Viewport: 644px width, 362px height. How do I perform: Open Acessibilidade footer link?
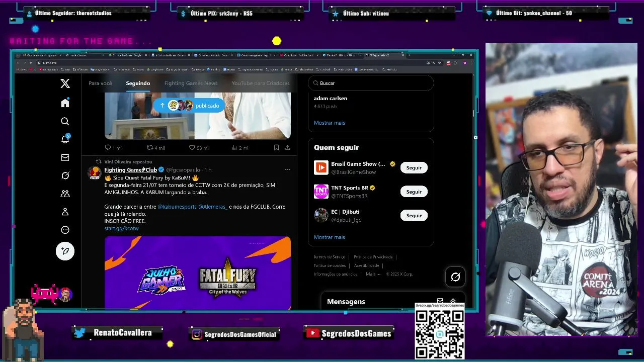pyautogui.click(x=367, y=265)
